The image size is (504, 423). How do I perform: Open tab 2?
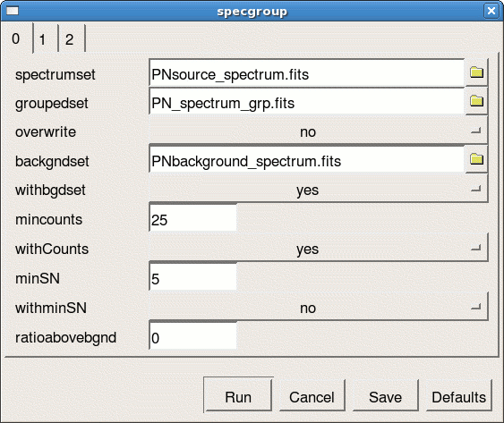[72, 39]
